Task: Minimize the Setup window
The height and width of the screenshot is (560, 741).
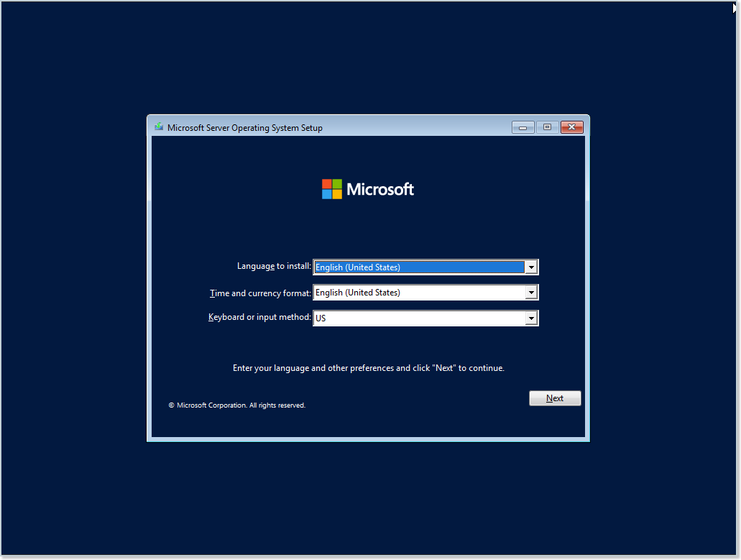Action: (523, 127)
